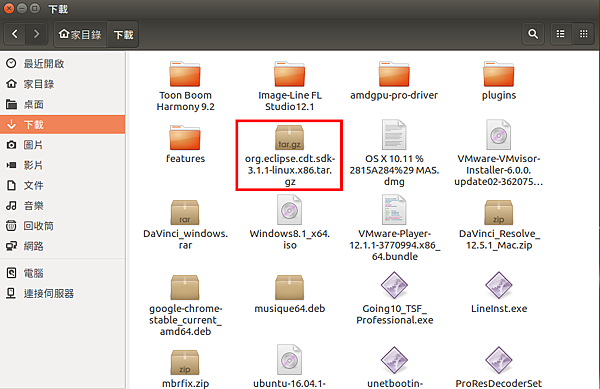Click the 下載 path bar button
The width and height of the screenshot is (600, 389).
click(x=123, y=34)
